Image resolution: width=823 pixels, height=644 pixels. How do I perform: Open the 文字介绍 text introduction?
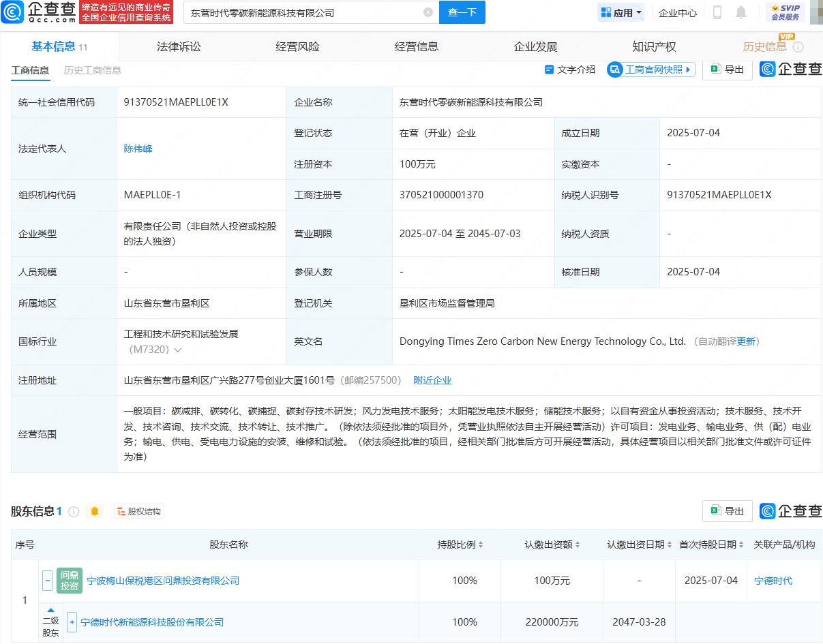(x=570, y=70)
